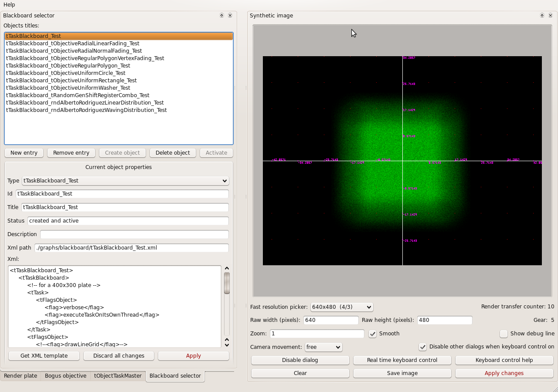
Task: Click the Save image button
Action: 402,373
